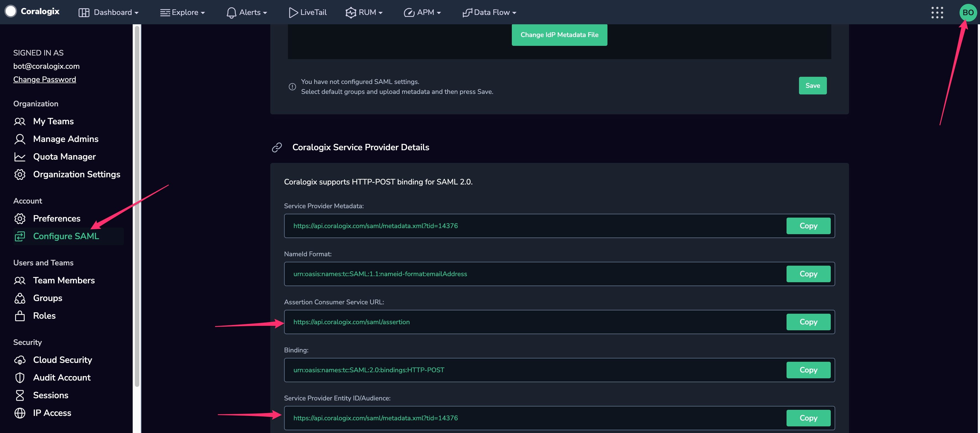Viewport: 980px width, 433px height.
Task: Click the APM gauge icon
Action: pyautogui.click(x=409, y=12)
